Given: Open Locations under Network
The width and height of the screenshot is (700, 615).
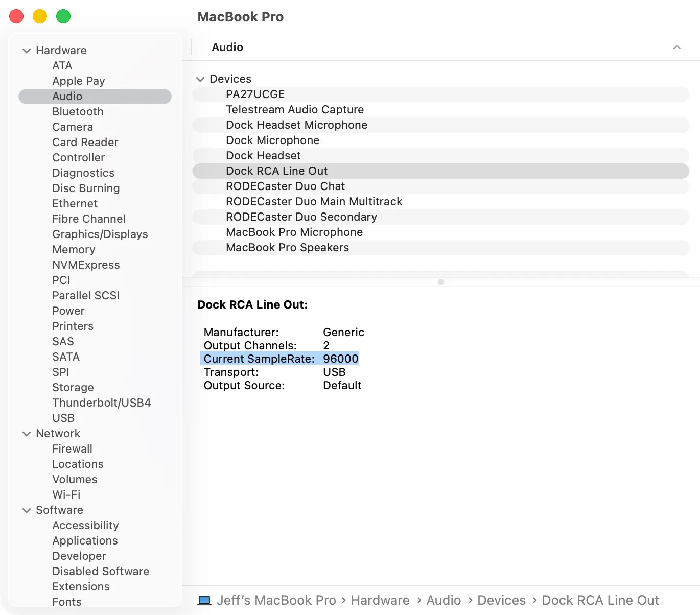Looking at the screenshot, I should point(78,464).
